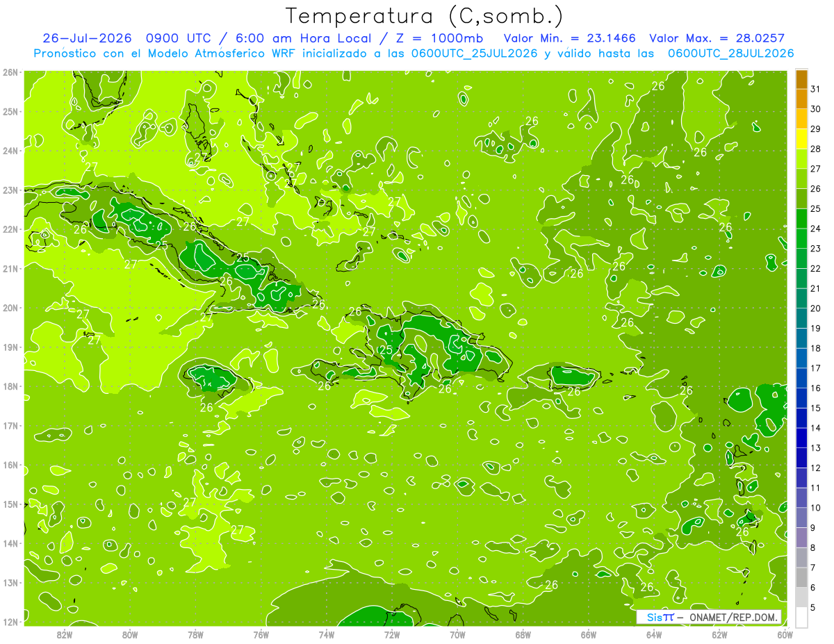This screenshot has width=834, height=644.
Task: Click longitude axis label '82W'
Action: pyautogui.click(x=64, y=635)
